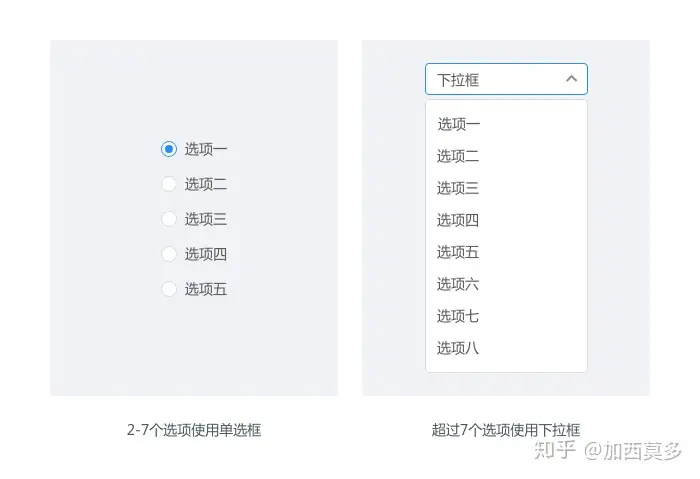Choose 选项六 from the dropdown list
Image resolution: width=700 pixels, height=479 pixels.
[x=458, y=284]
